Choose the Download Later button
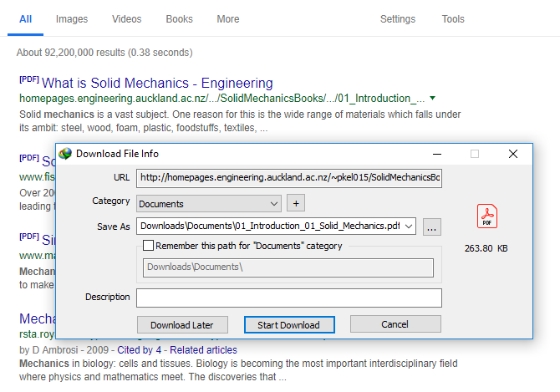The width and height of the screenshot is (560, 392). (182, 325)
